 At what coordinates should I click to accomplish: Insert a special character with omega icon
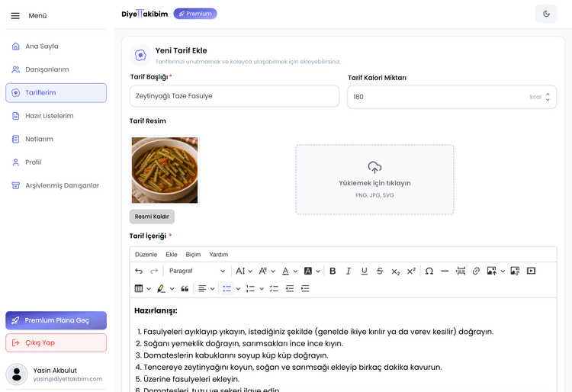[x=429, y=271]
